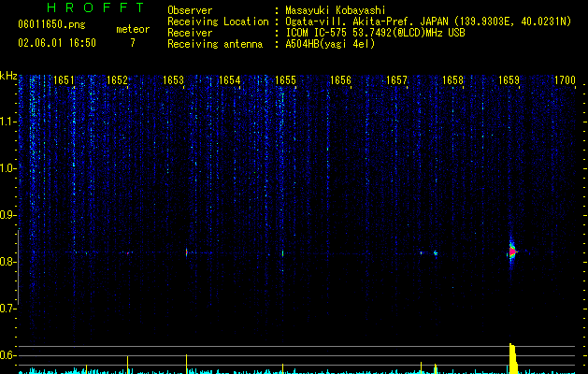Screen dimensions: 588x374
Task: Click the HROFFT title text
Action: 95,7
